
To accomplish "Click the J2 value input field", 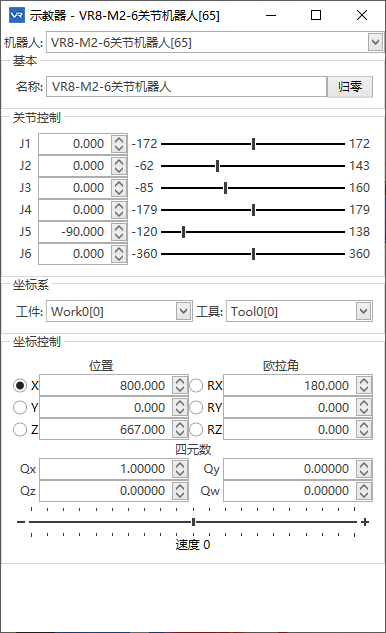I will [x=75, y=166].
